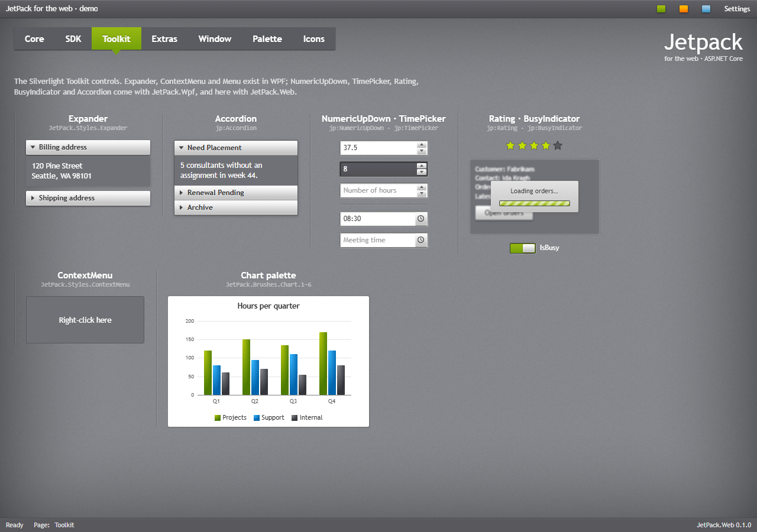Click the green theme square in title bar
757x532 pixels.
(x=661, y=9)
